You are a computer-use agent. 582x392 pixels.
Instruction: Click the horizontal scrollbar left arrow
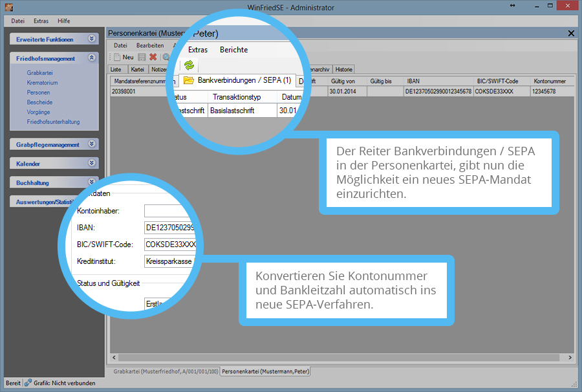click(x=114, y=358)
